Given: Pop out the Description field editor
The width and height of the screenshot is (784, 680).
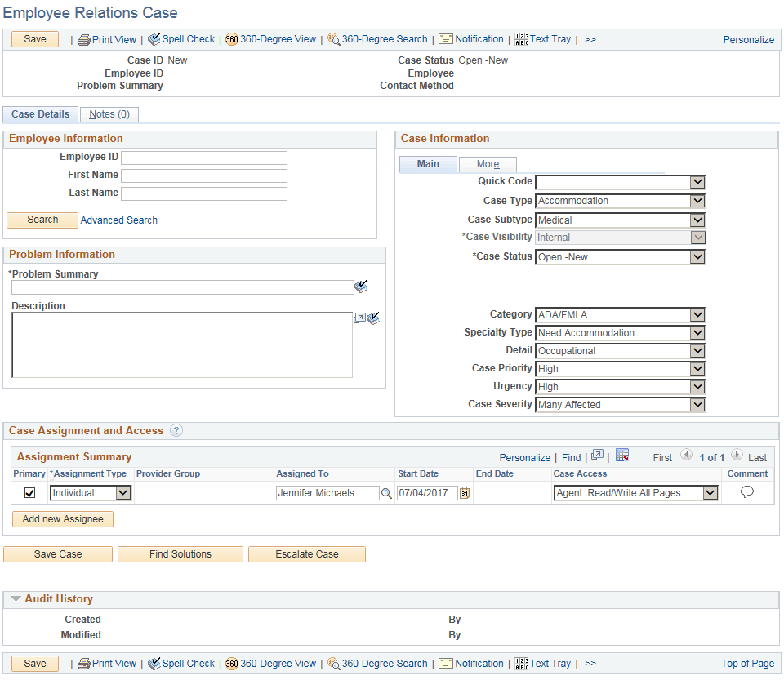Looking at the screenshot, I should coord(359,318).
